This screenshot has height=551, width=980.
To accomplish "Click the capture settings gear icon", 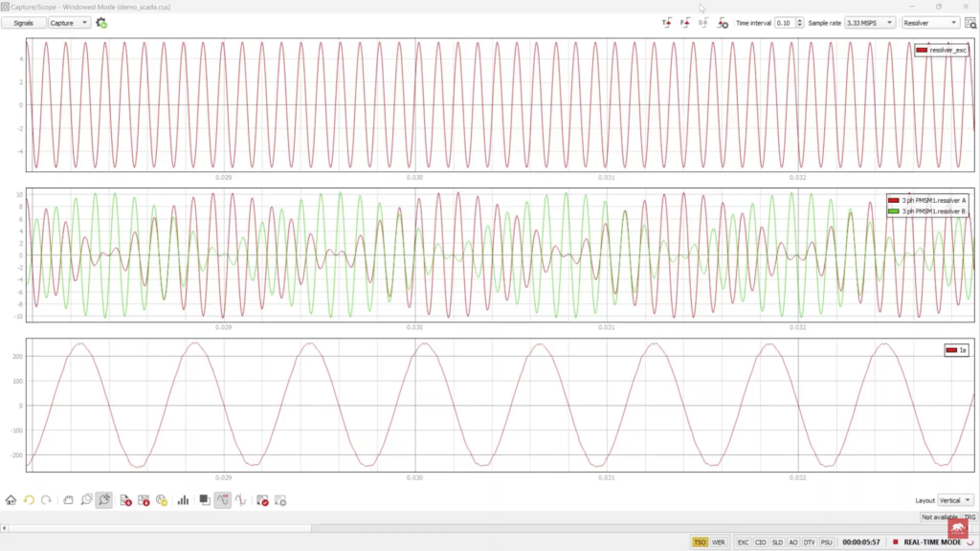I will pos(101,23).
